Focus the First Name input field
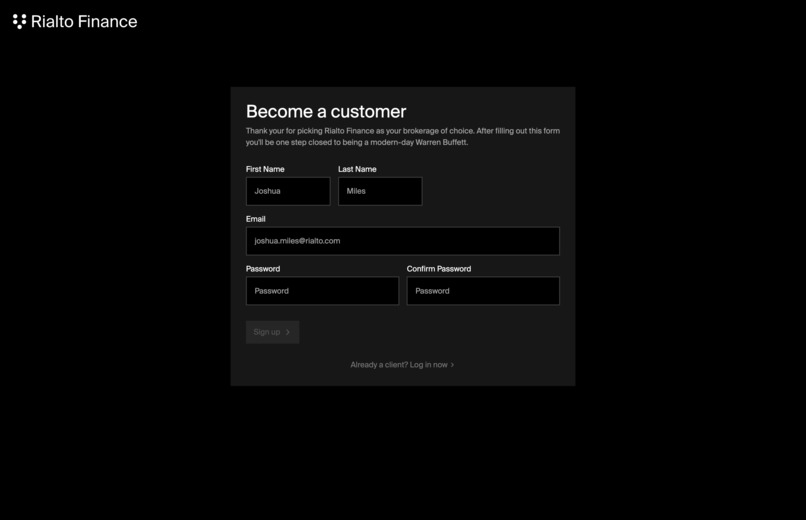Screen dimensions: 806x520 288,191
